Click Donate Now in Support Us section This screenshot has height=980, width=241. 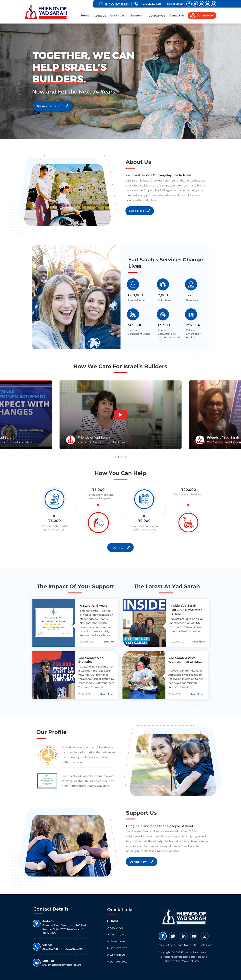pyautogui.click(x=142, y=862)
